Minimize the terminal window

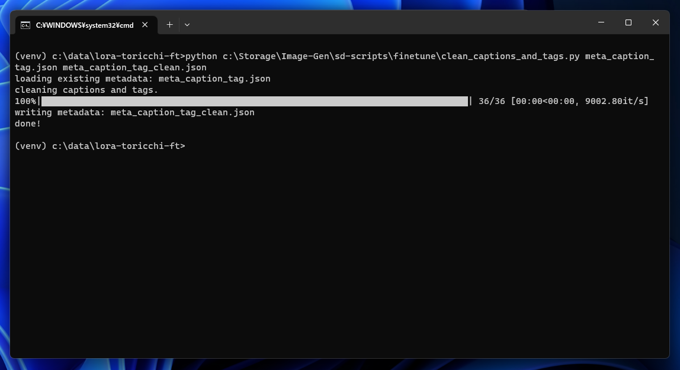click(x=601, y=23)
